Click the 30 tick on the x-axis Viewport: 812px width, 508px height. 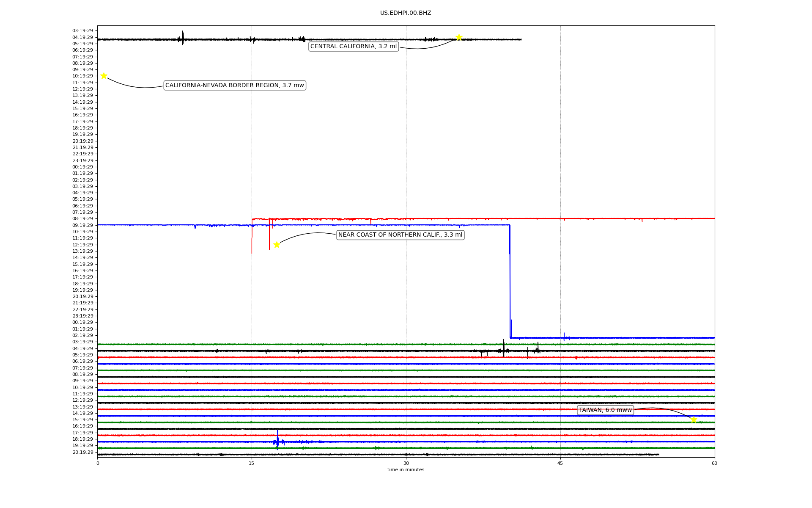tap(406, 463)
